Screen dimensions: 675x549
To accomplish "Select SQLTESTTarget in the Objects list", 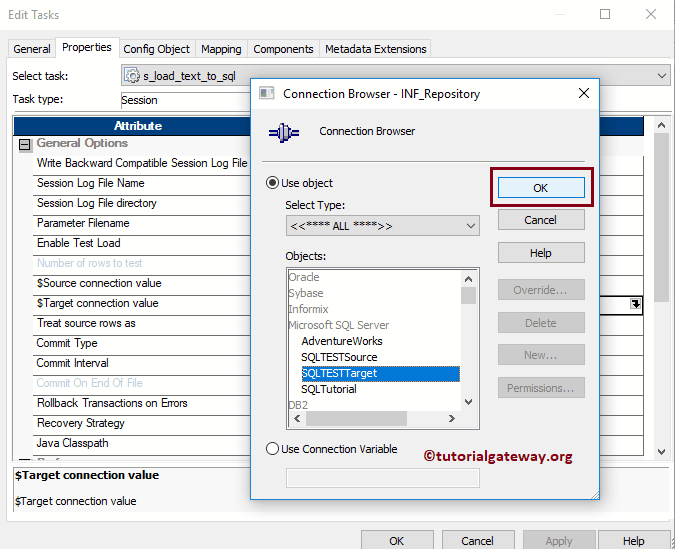I will pos(381,373).
